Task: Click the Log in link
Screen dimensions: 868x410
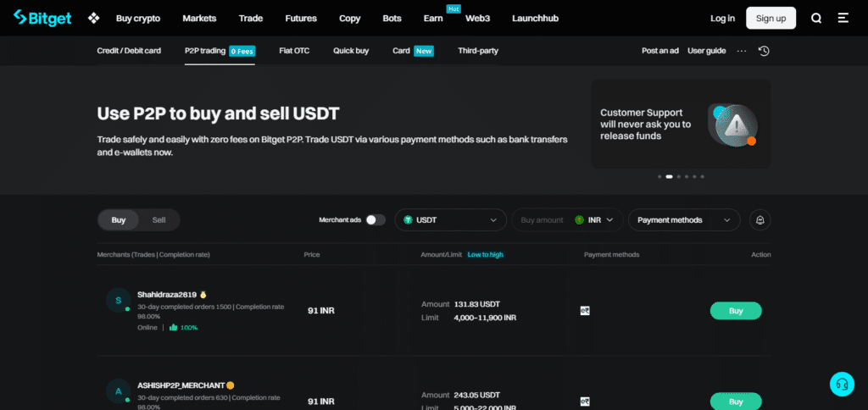Action: [x=722, y=19]
